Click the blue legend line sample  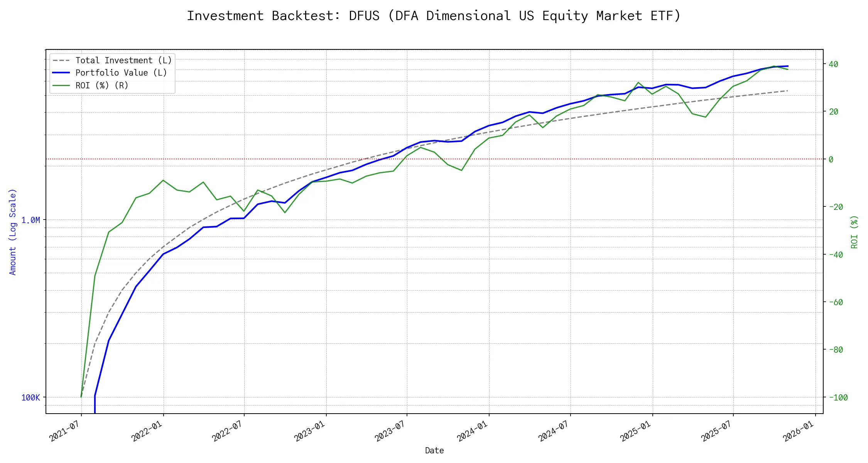(x=61, y=73)
